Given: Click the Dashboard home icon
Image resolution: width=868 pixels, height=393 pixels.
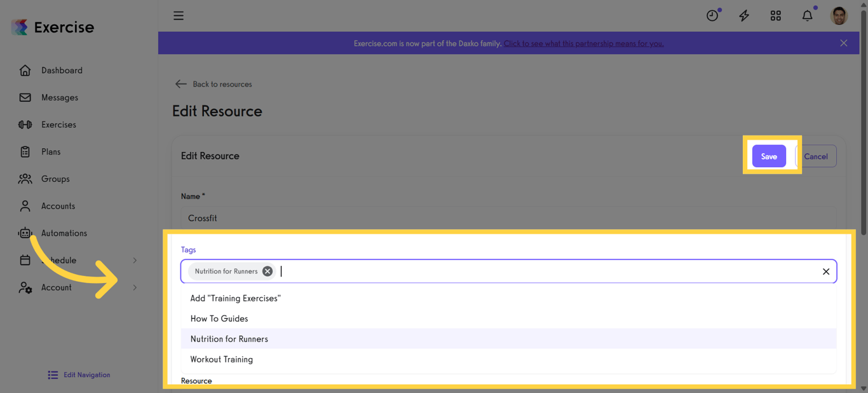Looking at the screenshot, I should [25, 71].
